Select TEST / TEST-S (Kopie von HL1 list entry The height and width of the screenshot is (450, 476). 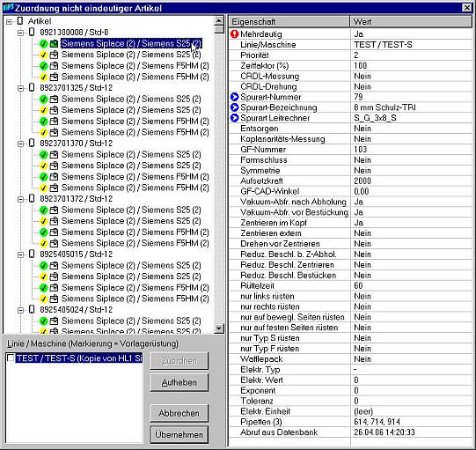pyautogui.click(x=79, y=358)
